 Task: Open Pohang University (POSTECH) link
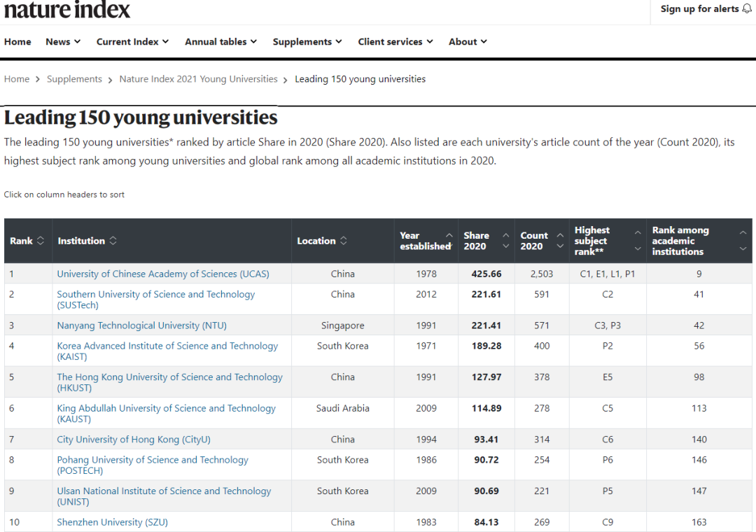tap(153, 465)
